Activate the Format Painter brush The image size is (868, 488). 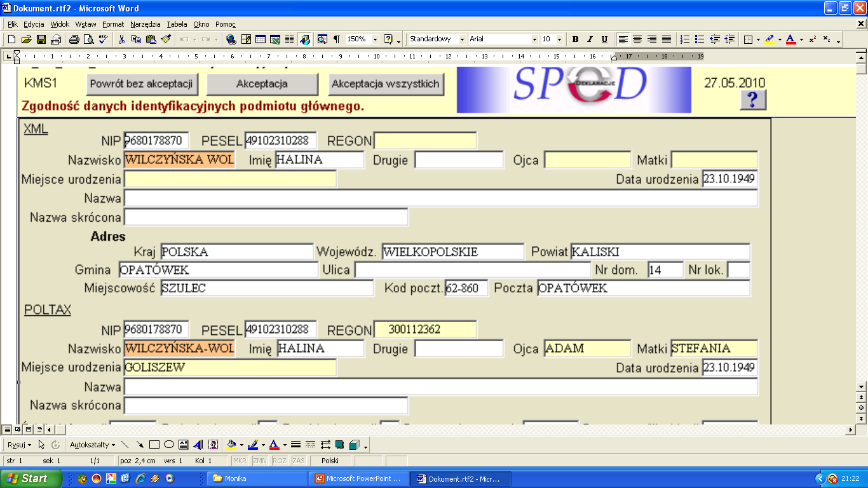(166, 39)
